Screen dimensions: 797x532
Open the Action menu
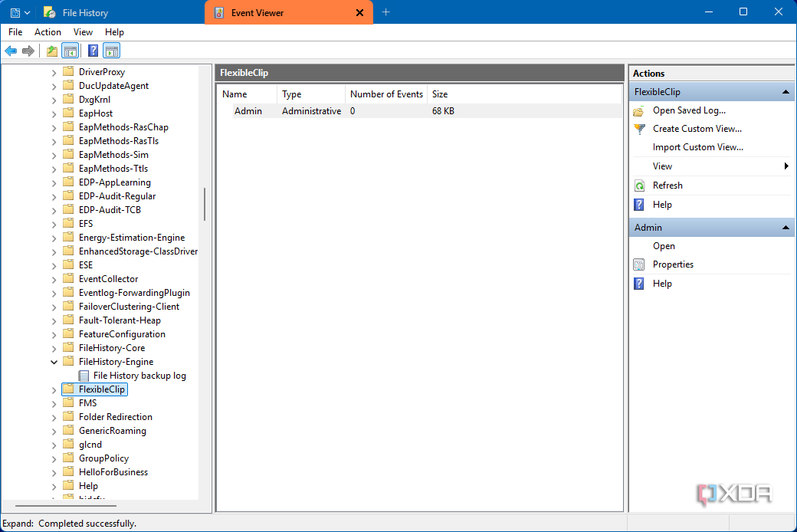(48, 32)
